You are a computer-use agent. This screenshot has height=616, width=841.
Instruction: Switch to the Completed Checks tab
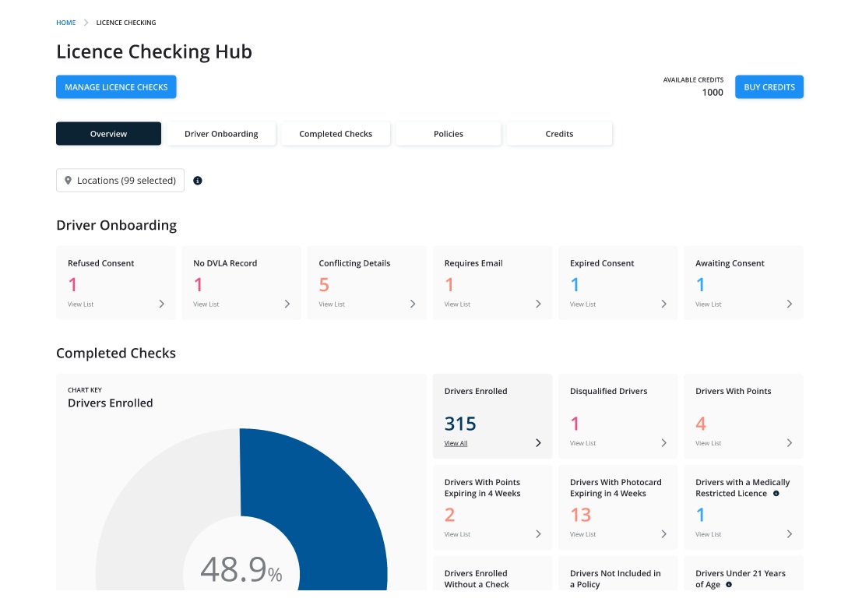point(336,134)
